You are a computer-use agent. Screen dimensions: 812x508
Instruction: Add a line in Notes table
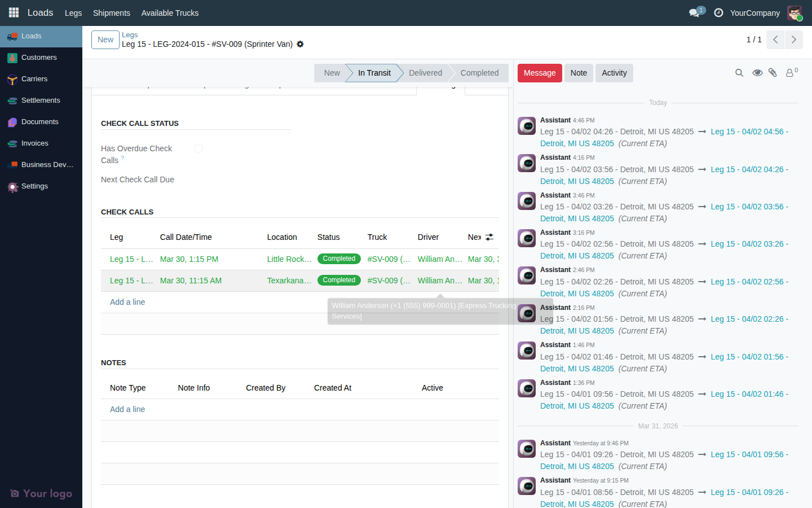click(x=127, y=409)
